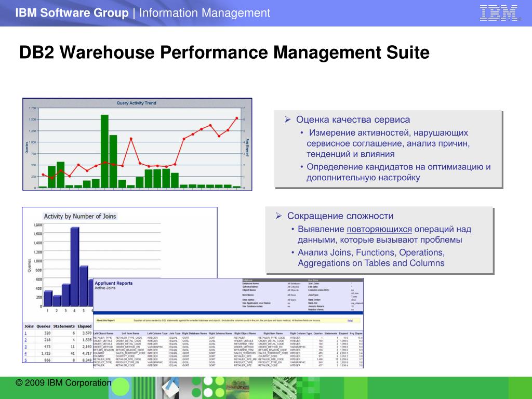Click the 'Right Object Name' column header
Image resolution: width=532 pixels, height=399 pixels.
[x=245, y=334]
